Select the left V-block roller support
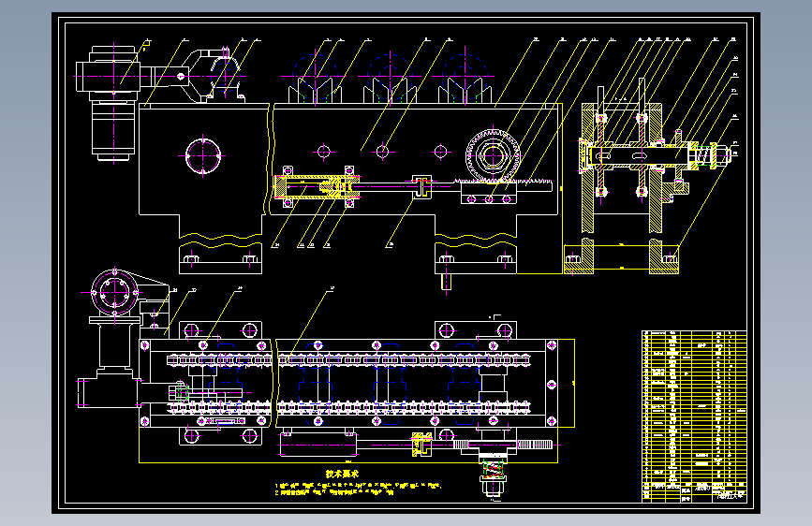The width and height of the screenshot is (812, 526). (315, 91)
